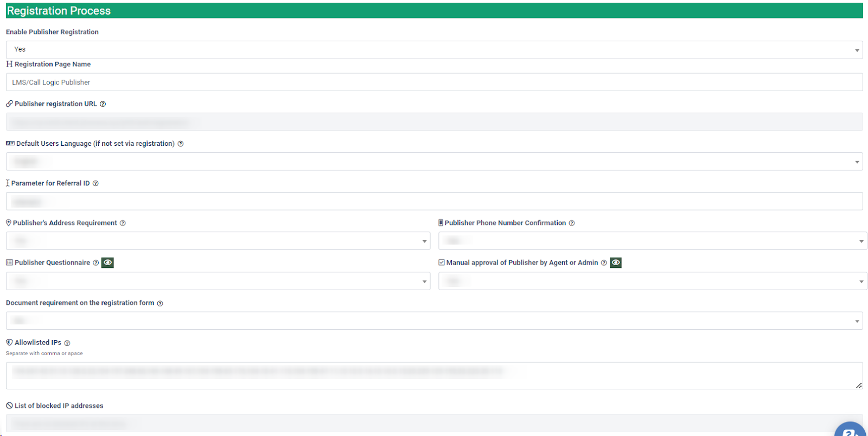The width and height of the screenshot is (868, 436).
Task: Toggle eye icon beside Manual approval of Publisher
Action: tap(616, 262)
